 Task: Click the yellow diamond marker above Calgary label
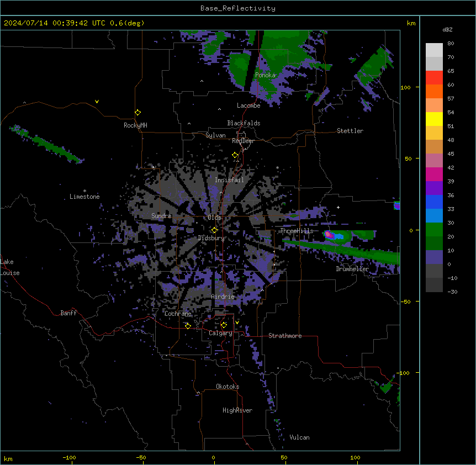tap(224, 325)
